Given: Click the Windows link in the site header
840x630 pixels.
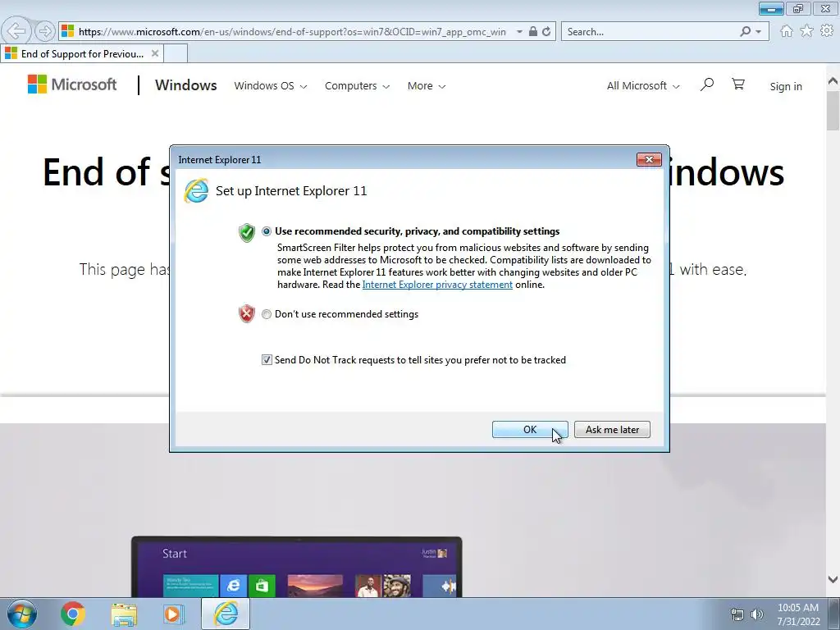Looking at the screenshot, I should (x=186, y=85).
